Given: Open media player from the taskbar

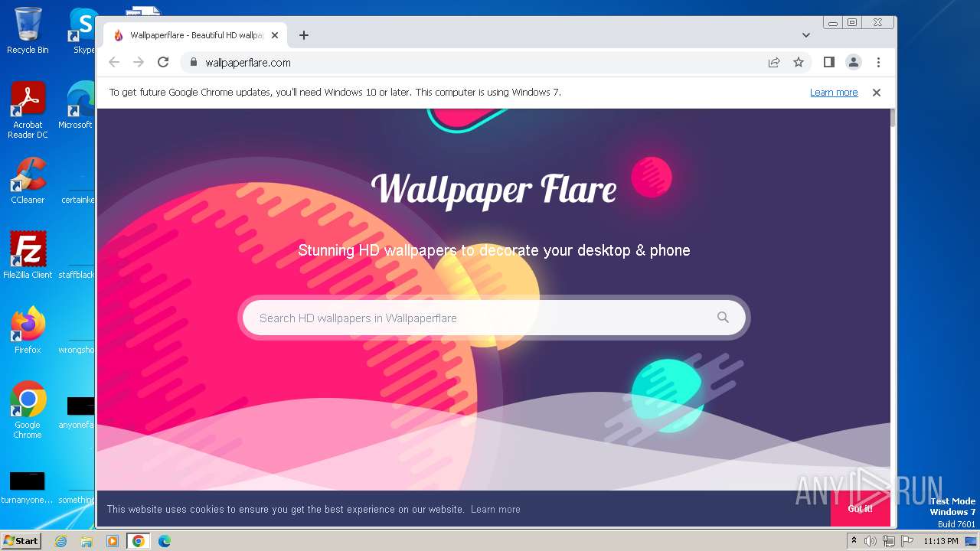Looking at the screenshot, I should pos(113,541).
